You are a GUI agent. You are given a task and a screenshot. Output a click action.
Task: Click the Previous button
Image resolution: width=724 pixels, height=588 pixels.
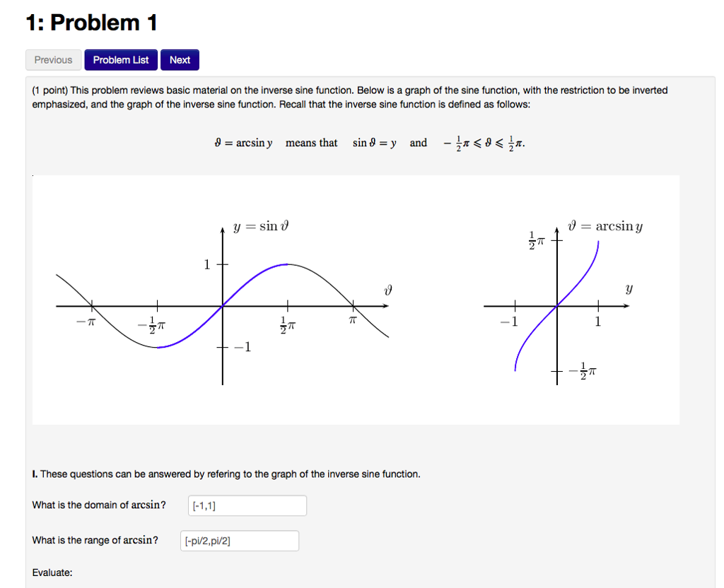point(53,59)
